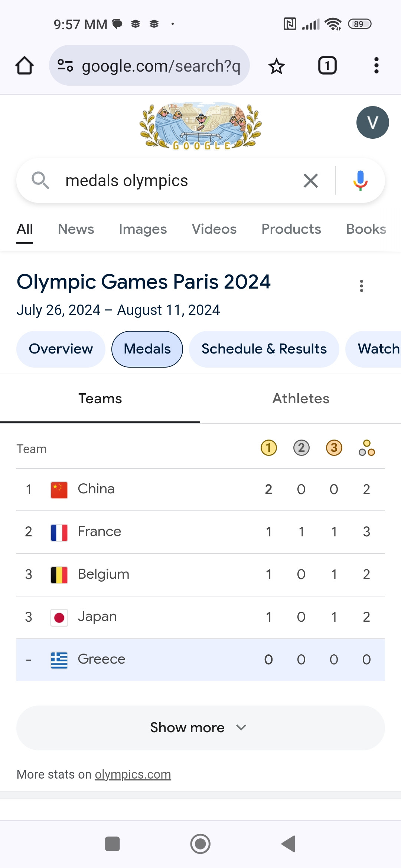Open more options for Olympic Games panel

point(361,286)
